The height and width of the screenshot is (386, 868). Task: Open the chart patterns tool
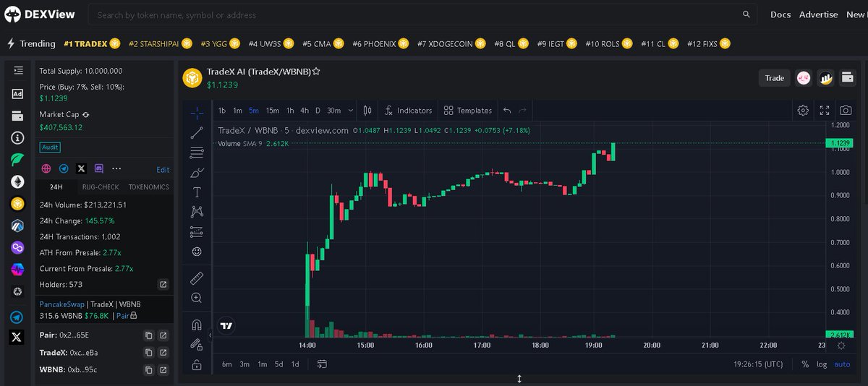(x=197, y=212)
